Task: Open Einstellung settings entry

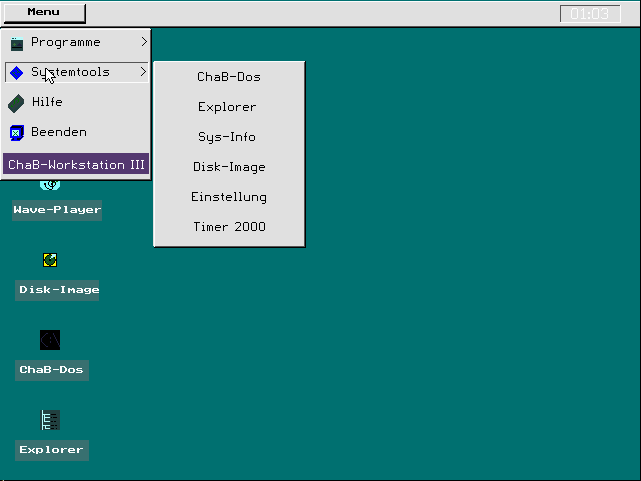Action: pyautogui.click(x=229, y=197)
